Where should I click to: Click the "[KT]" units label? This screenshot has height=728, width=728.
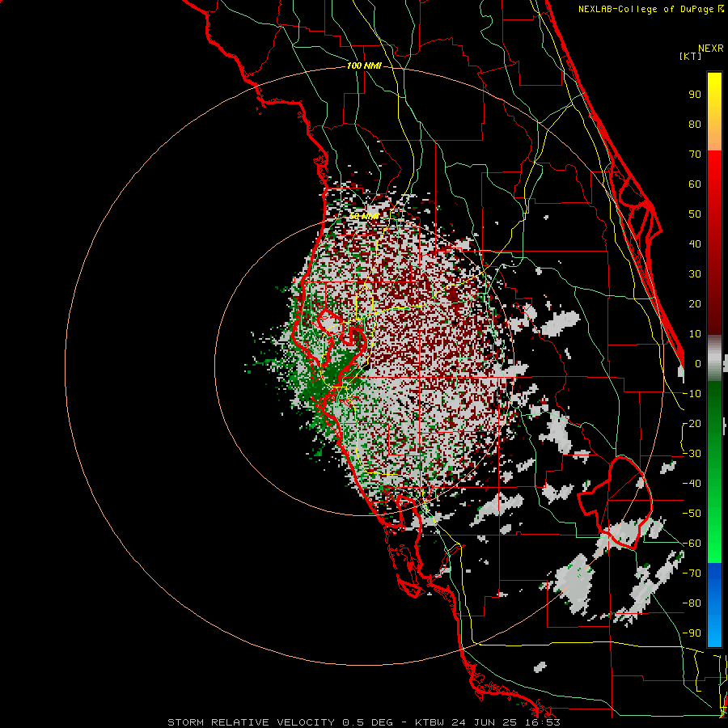(x=691, y=56)
